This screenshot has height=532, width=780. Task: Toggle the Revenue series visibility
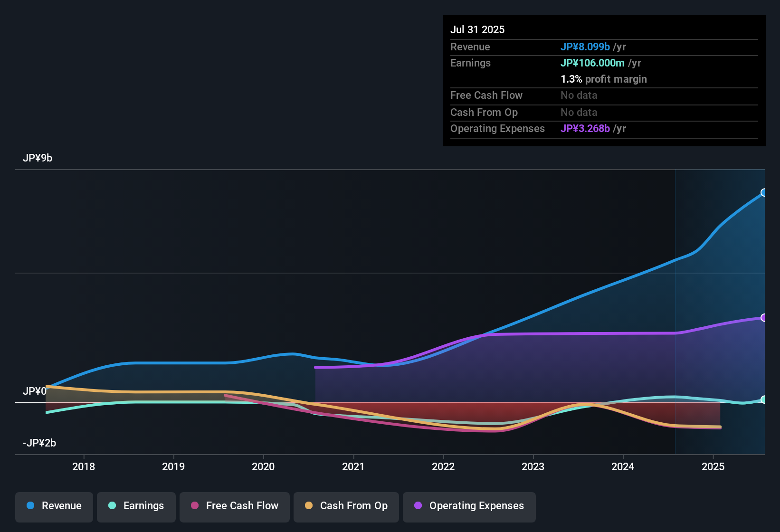(x=54, y=506)
